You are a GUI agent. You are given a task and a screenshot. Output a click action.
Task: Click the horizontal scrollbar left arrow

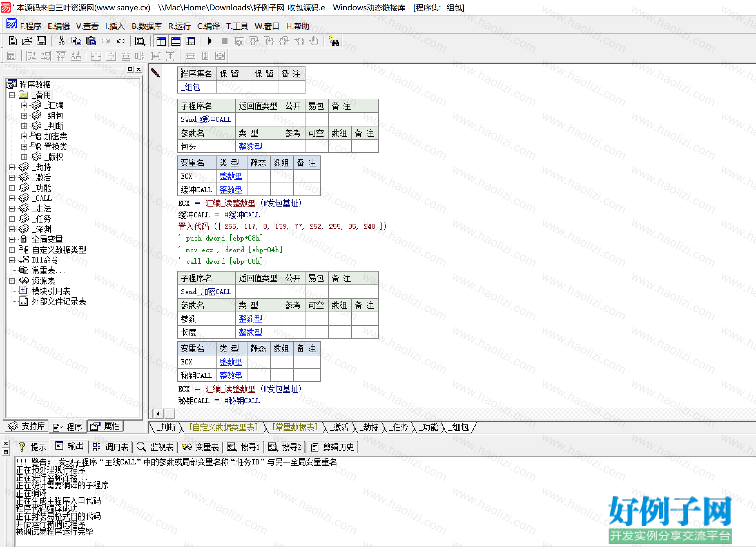click(x=158, y=414)
